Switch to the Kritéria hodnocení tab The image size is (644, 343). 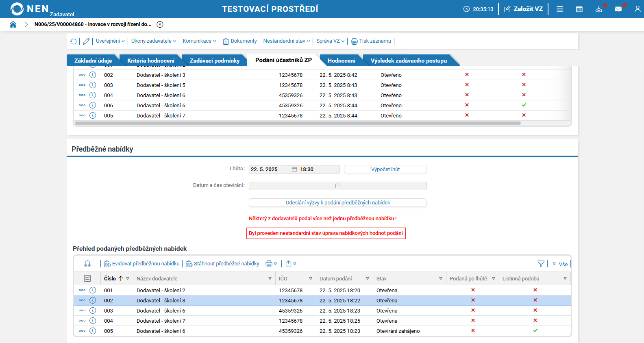[x=150, y=61]
